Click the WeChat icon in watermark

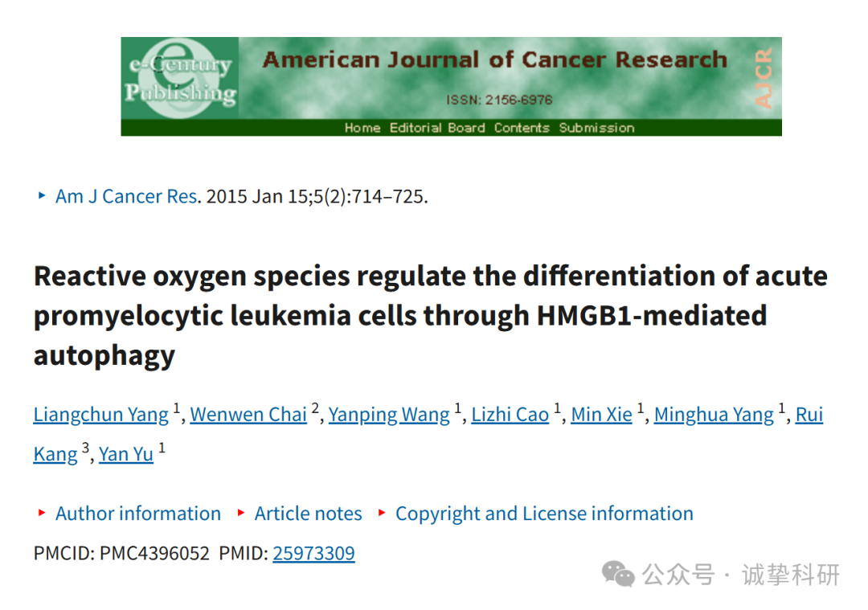[x=618, y=574]
